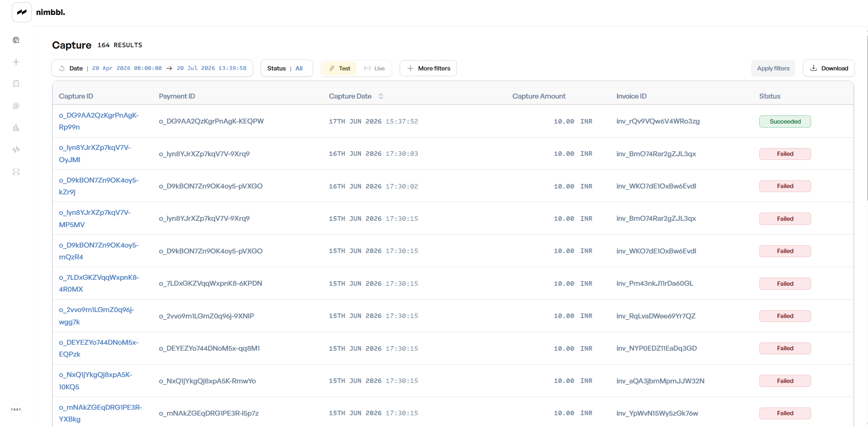Sort by Capture Date column header
Screen dimensions: 868x427
click(350, 96)
